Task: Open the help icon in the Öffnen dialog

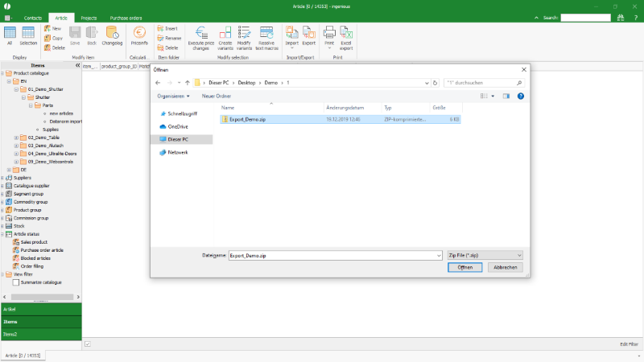Action: [x=520, y=96]
